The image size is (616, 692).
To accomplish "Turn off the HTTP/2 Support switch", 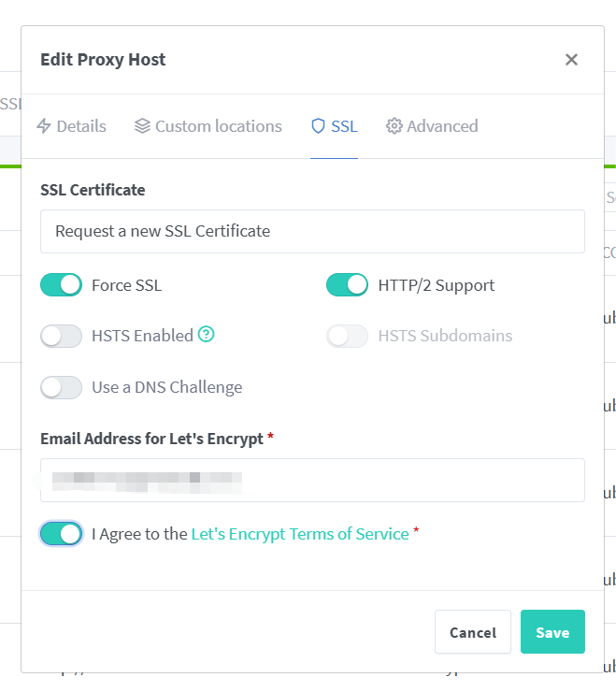I will [x=347, y=285].
